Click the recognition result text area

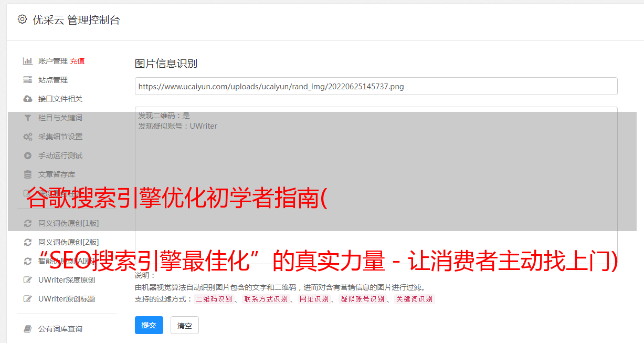[376, 185]
